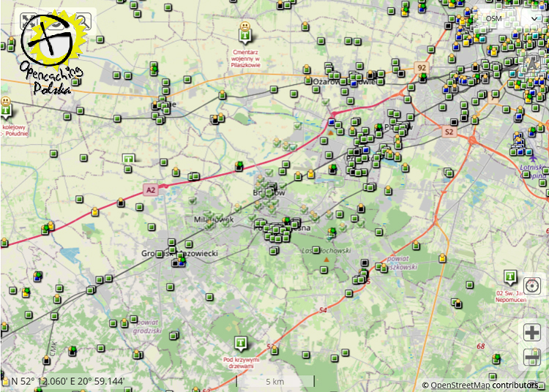Open the 02 Sw. Jan Nepomucen cache marker
This screenshot has height=392, width=549.
coord(510,277)
